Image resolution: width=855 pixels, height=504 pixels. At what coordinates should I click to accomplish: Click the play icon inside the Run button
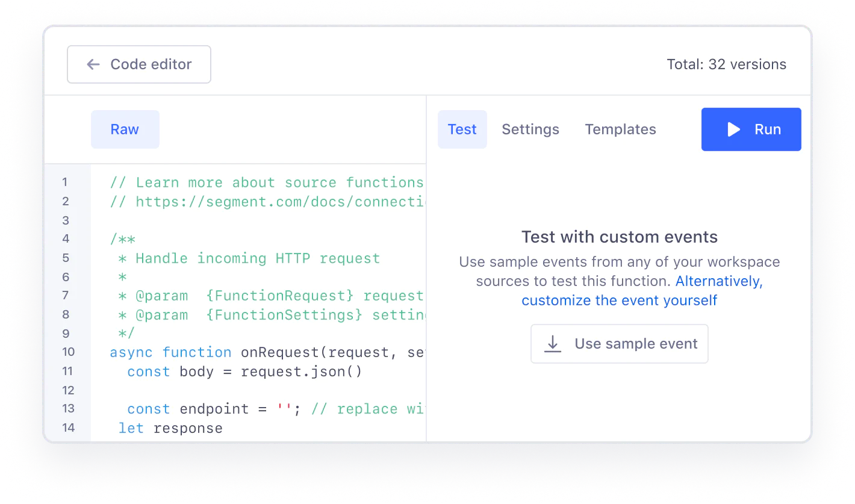tap(733, 129)
